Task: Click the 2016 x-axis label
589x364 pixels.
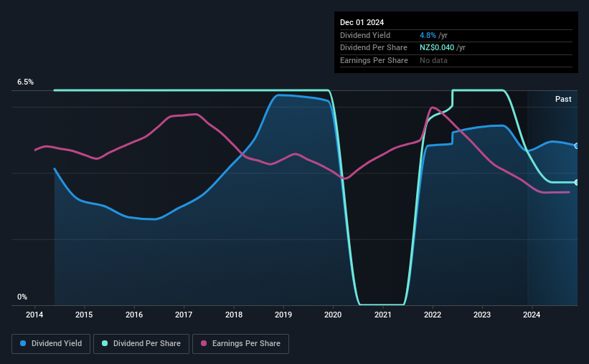Action: tap(134, 315)
